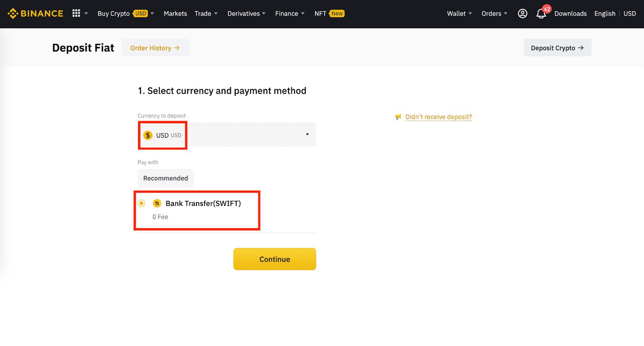Image resolution: width=644 pixels, height=346 pixels.
Task: Open the Didn't receive deposit link
Action: (438, 117)
